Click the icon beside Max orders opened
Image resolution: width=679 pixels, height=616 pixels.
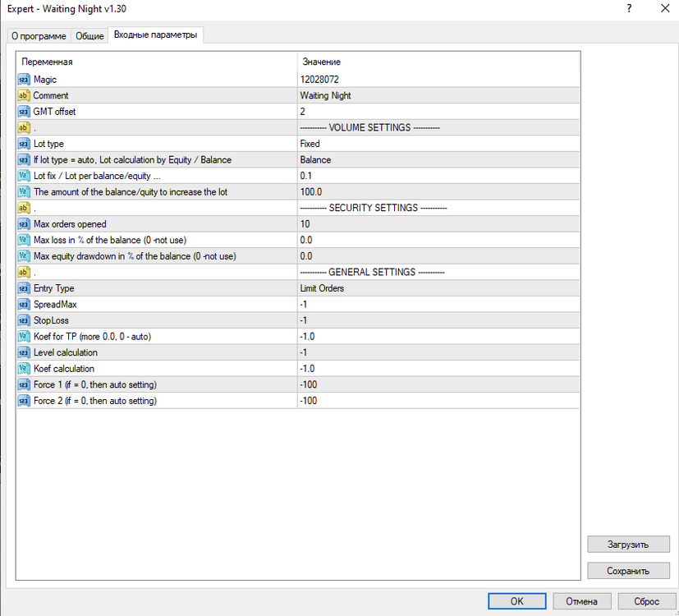pos(24,224)
